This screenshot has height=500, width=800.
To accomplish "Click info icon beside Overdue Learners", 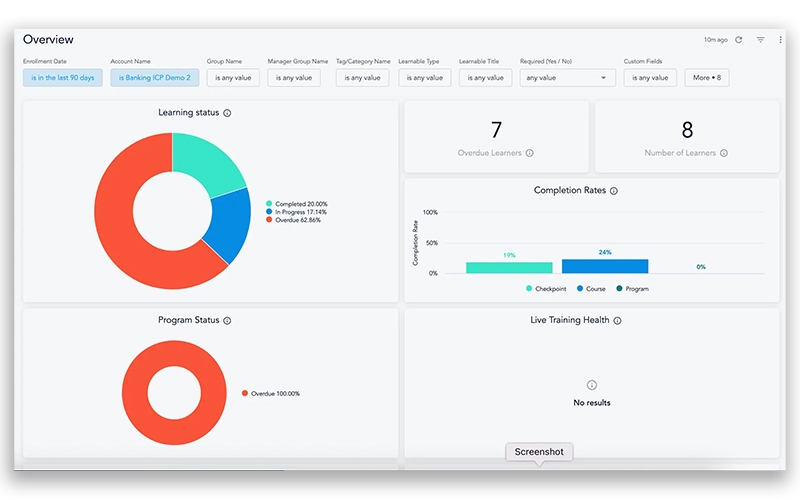I will click(530, 153).
